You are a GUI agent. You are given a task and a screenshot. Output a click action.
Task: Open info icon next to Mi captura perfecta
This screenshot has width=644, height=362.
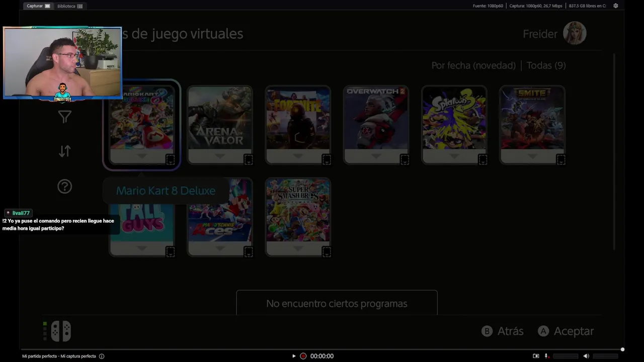click(x=102, y=356)
